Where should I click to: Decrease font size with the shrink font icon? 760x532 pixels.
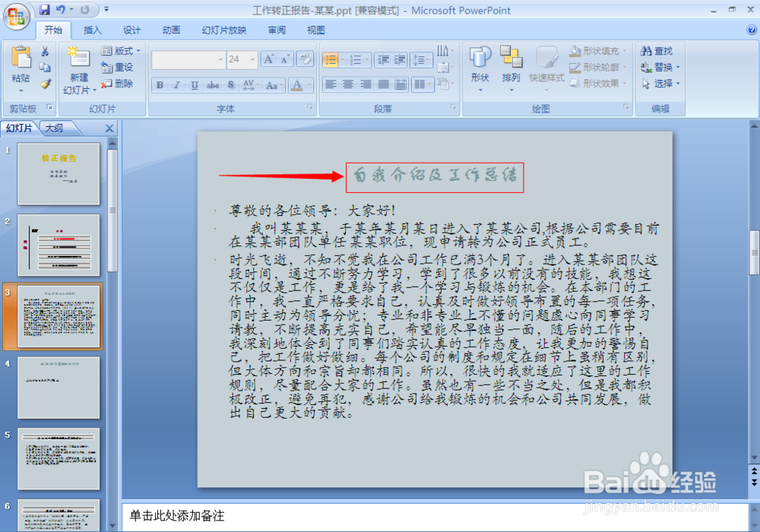pyautogui.click(x=285, y=59)
